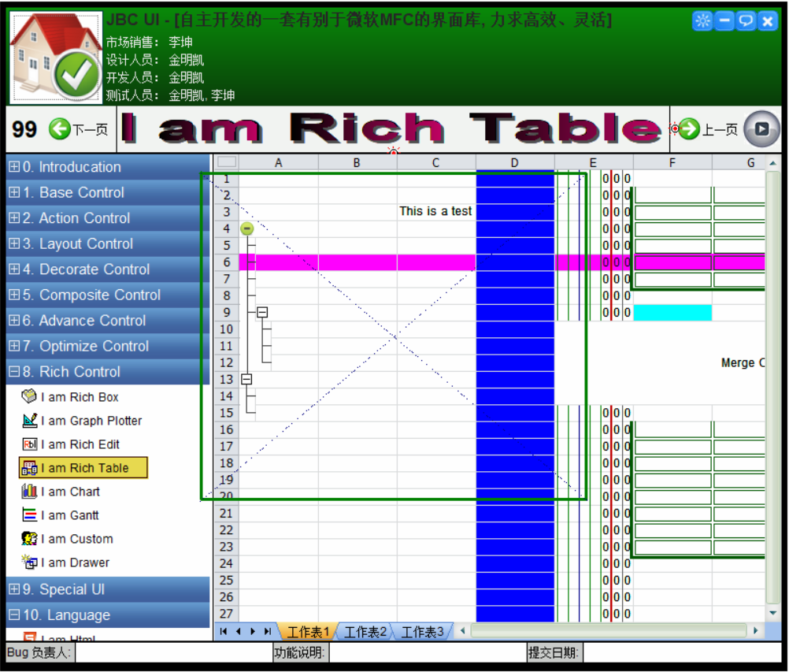Expand the 4. Decorate Control section
This screenshot has height=672, width=789.
[x=14, y=269]
